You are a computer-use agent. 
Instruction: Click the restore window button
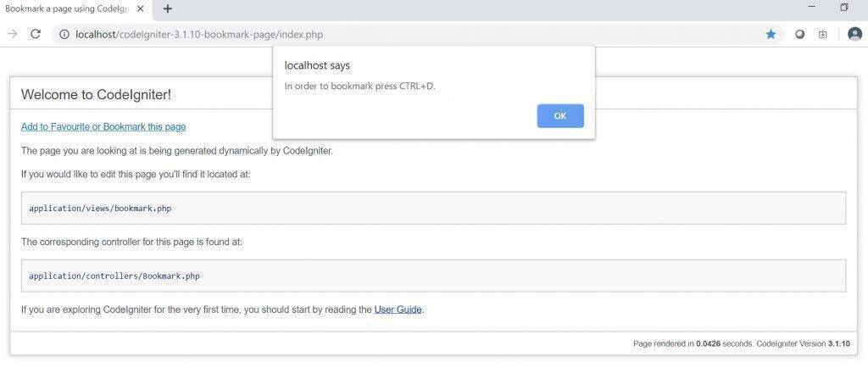844,7
